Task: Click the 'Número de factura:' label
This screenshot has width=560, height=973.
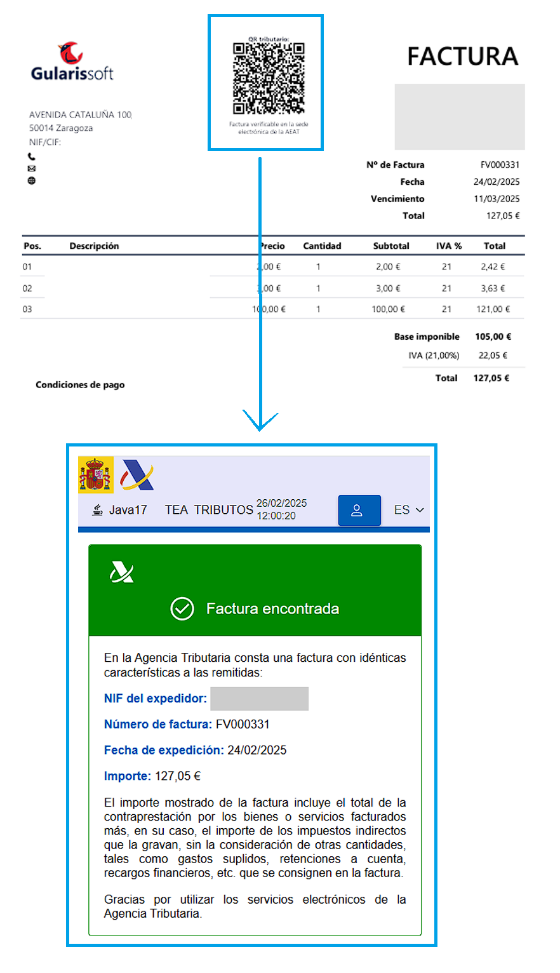Action: [x=158, y=724]
